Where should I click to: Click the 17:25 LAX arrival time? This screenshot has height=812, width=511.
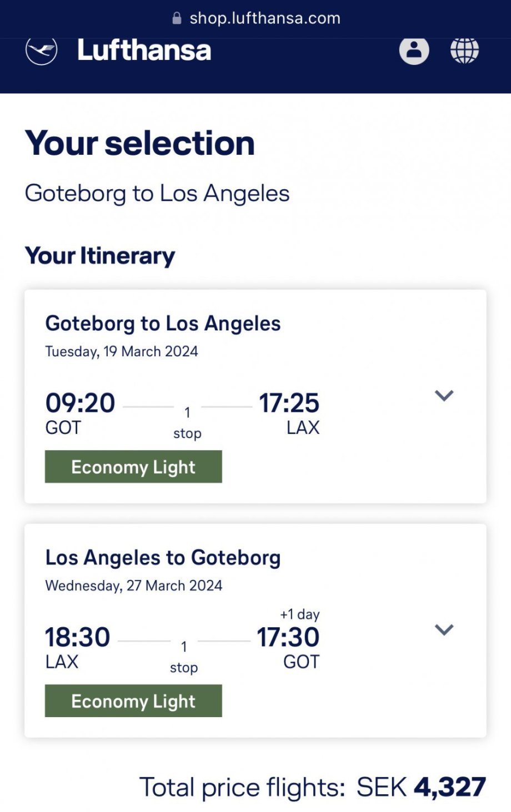(289, 403)
